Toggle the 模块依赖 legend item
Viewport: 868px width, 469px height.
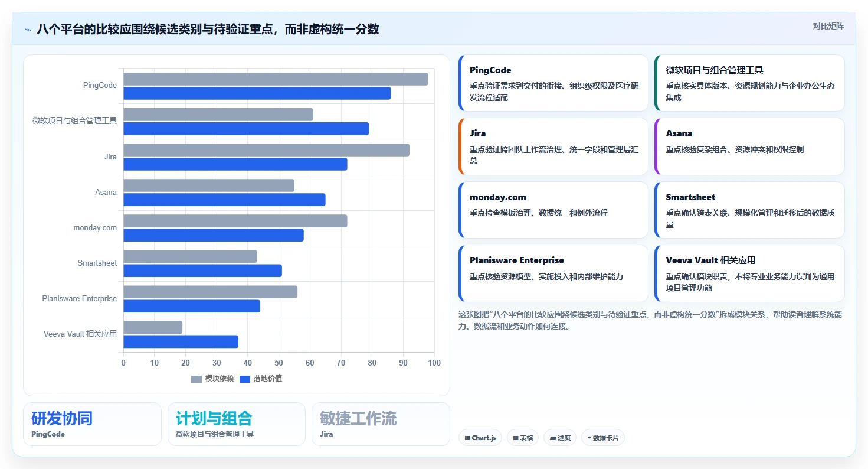point(212,379)
